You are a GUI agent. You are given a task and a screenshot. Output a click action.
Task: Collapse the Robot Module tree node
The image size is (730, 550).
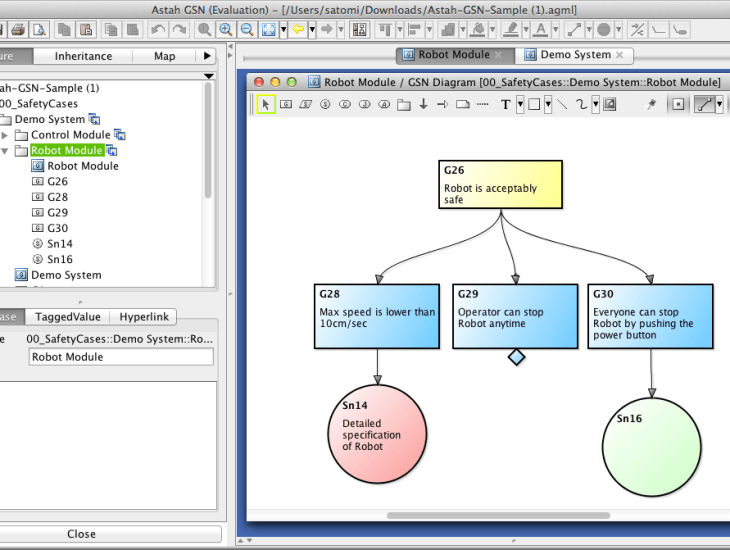tap(5, 151)
